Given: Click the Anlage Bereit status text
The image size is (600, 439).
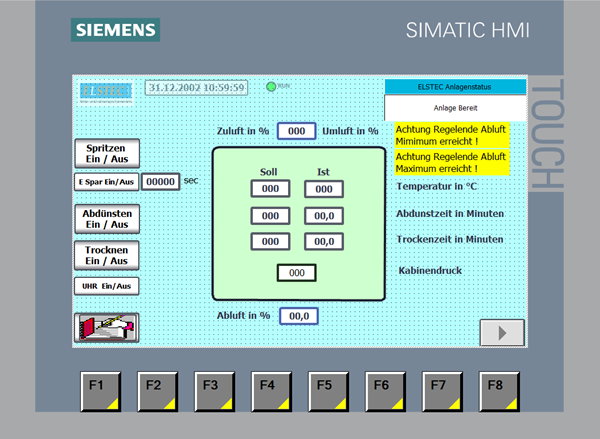Looking at the screenshot, I should 455,108.
